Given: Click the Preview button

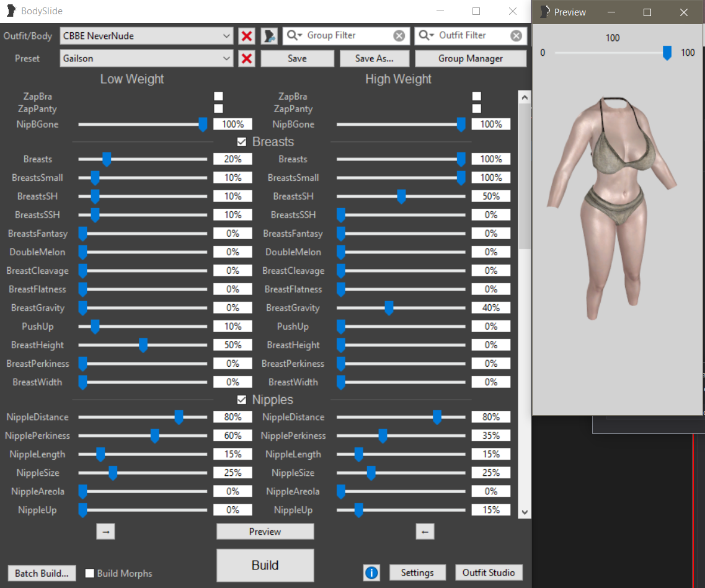Looking at the screenshot, I should coord(265,532).
